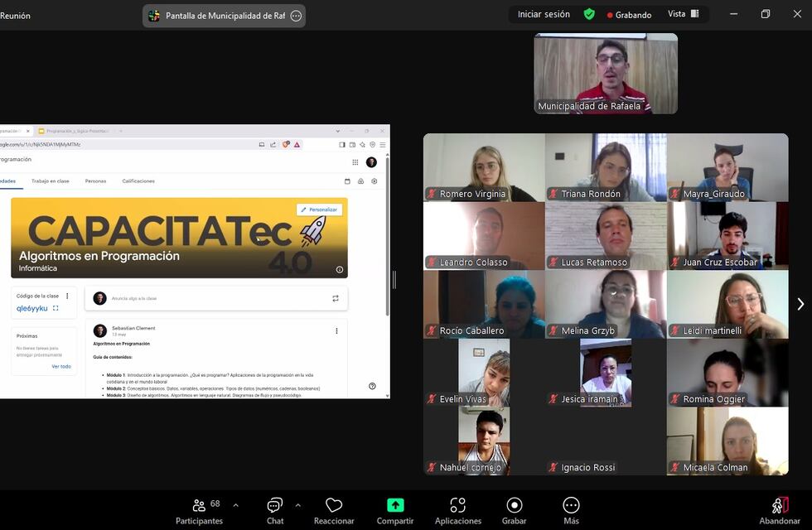Advance to next participant page arrow
Image resolution: width=812 pixels, height=530 pixels.
coord(799,303)
